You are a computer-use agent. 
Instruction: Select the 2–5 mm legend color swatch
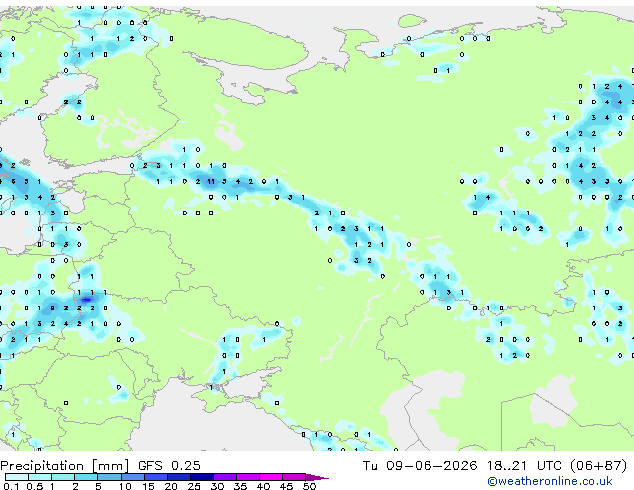pyautogui.click(x=86, y=477)
